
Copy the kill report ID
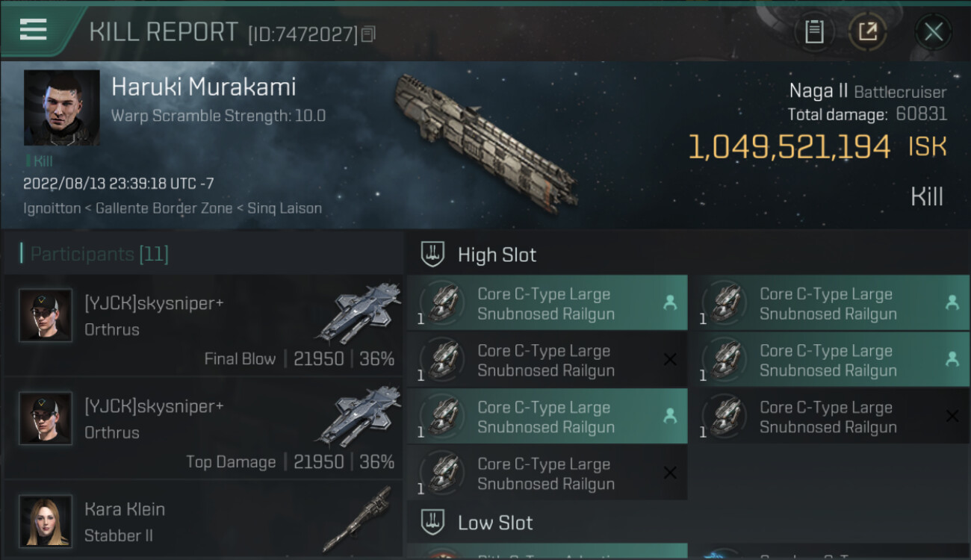point(368,34)
